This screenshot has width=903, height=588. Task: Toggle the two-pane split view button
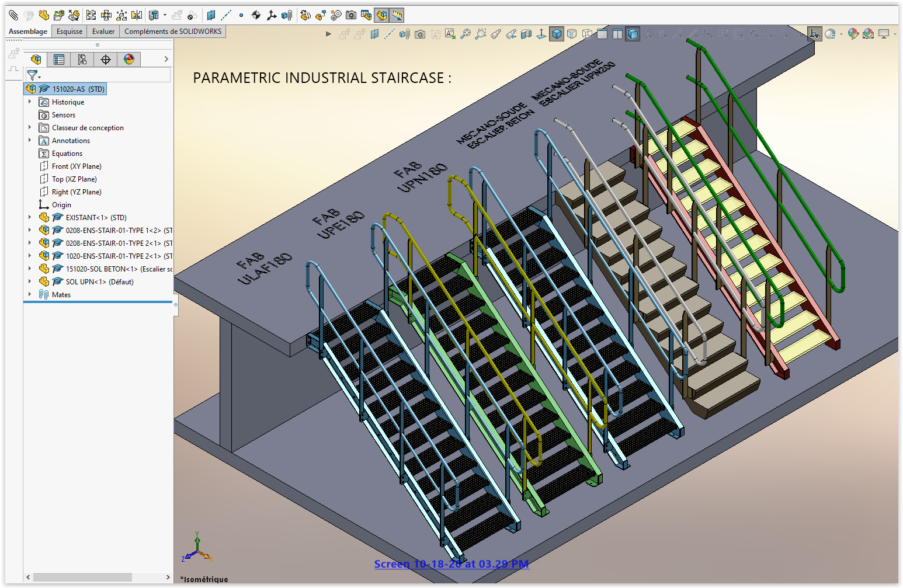(x=617, y=34)
